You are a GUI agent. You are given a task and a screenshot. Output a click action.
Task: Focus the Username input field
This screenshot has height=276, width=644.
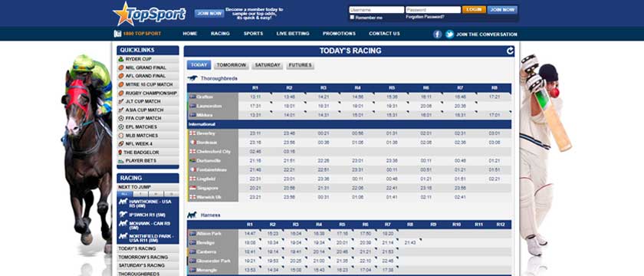click(x=376, y=9)
